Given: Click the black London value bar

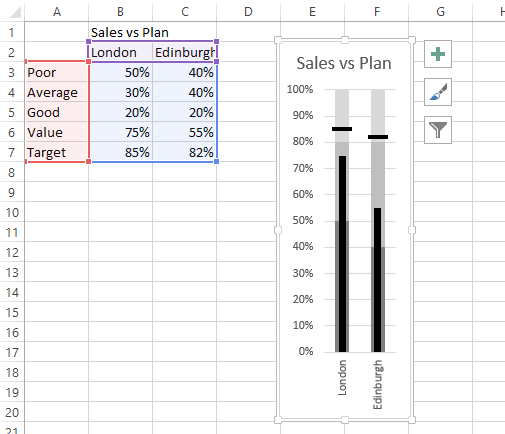Looking at the screenshot, I should click(342, 254).
